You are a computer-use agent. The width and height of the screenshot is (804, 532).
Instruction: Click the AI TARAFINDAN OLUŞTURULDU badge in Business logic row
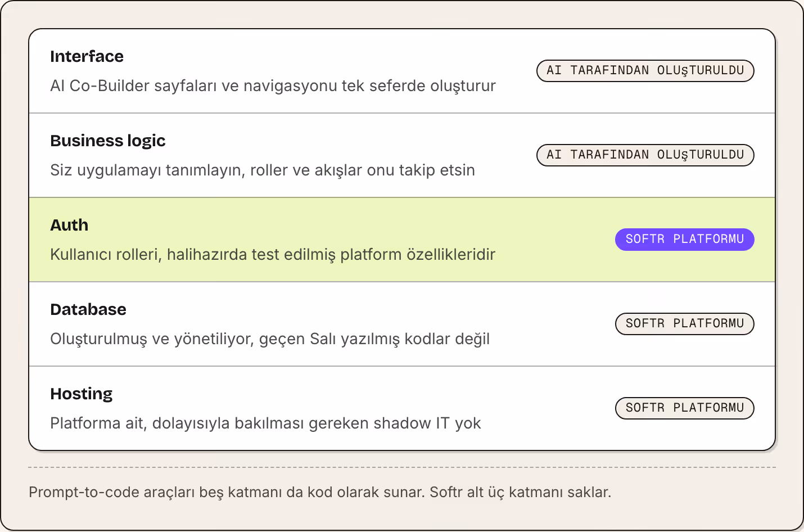tap(645, 155)
